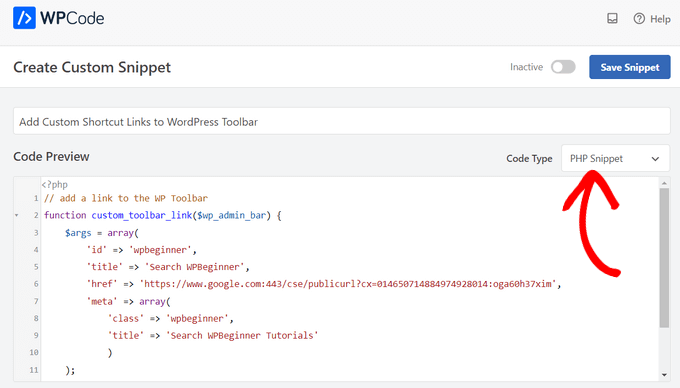Click the custom_toolbar_link function name in code
The image size is (680, 388).
tap(141, 215)
